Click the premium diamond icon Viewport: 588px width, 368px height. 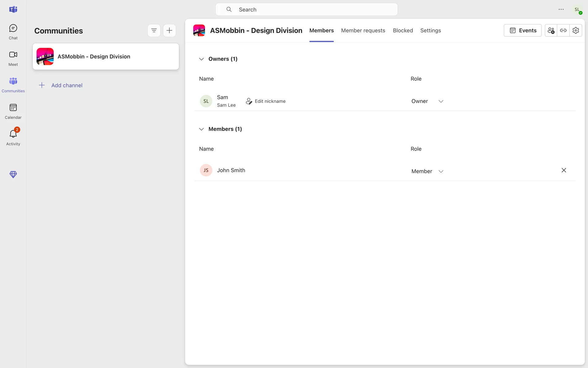point(13,174)
